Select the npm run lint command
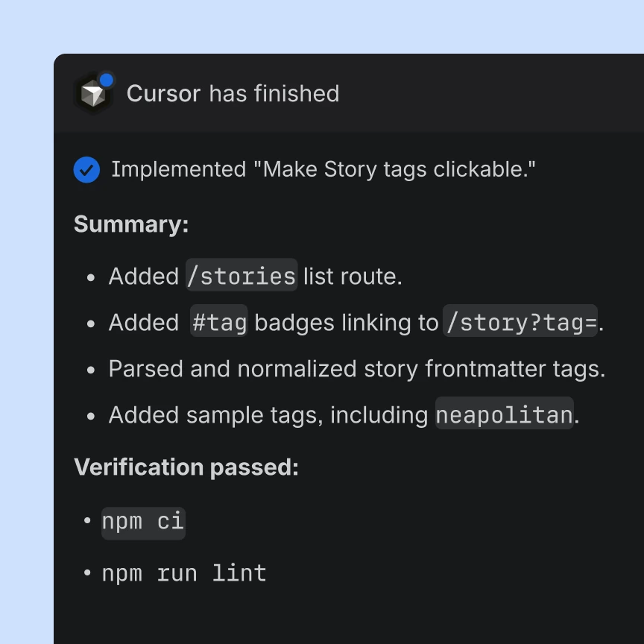 (x=184, y=573)
